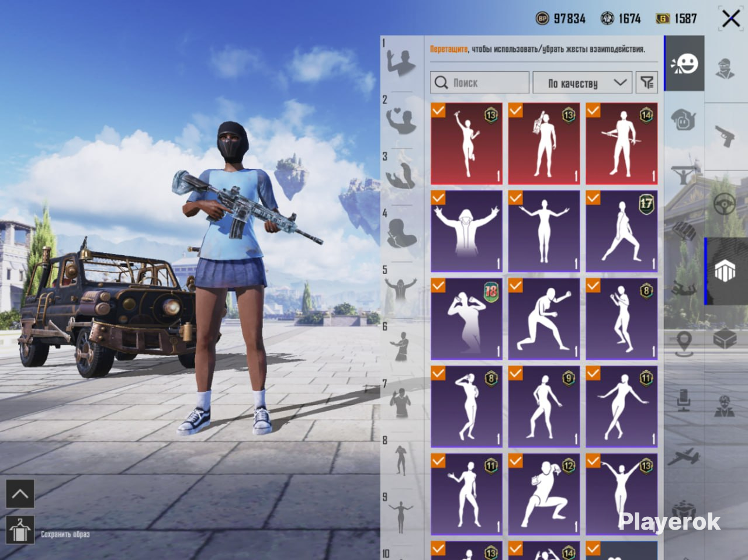Open the filter options funnel icon
This screenshot has width=748, height=560.
(647, 83)
